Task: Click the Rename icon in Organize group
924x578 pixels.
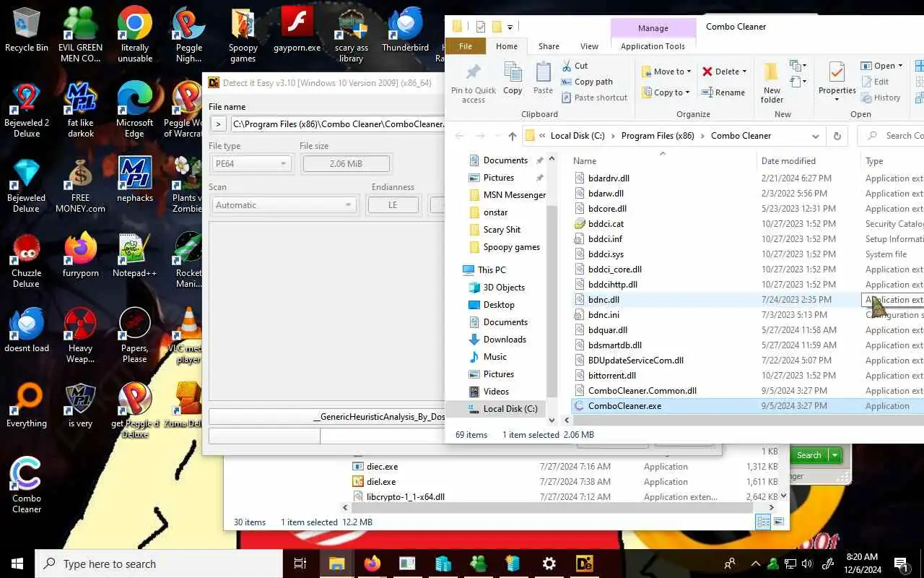Action: (x=724, y=92)
